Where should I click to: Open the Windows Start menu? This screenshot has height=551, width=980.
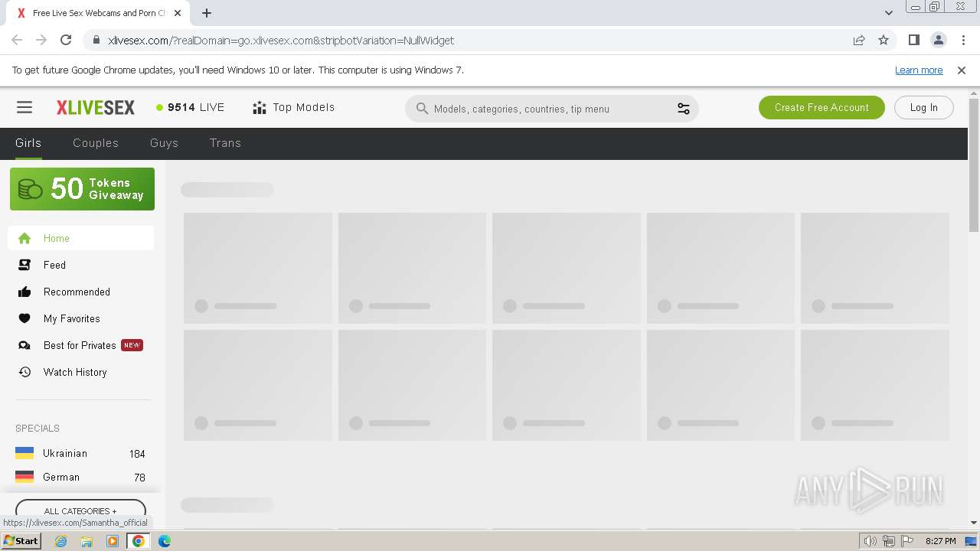coord(21,540)
